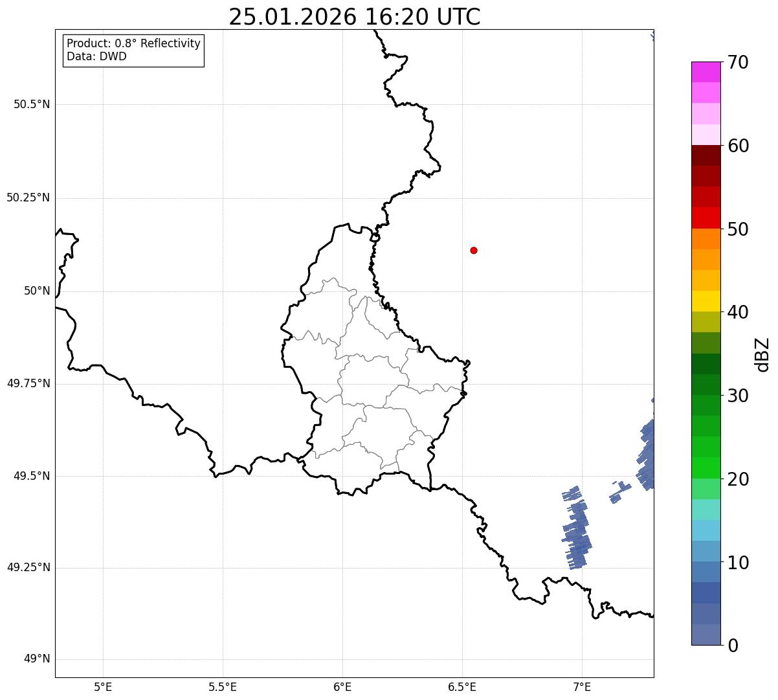Click the 50.5°N latitude label

point(32,104)
